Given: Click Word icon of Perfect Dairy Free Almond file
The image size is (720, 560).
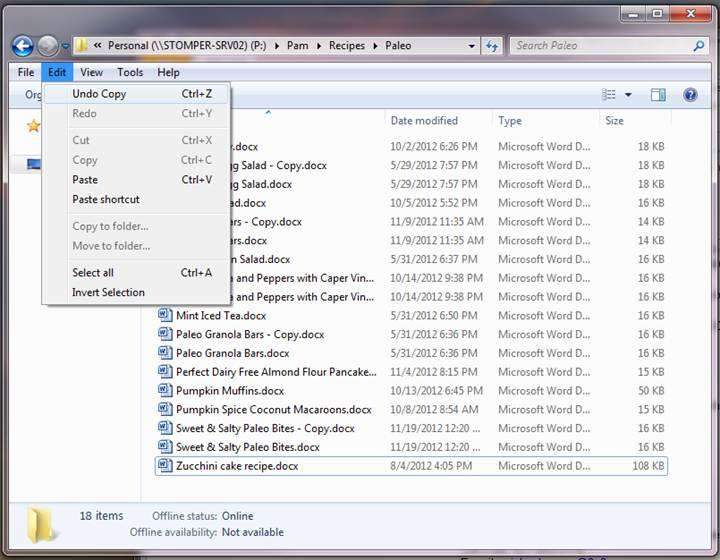Looking at the screenshot, I should tap(165, 371).
